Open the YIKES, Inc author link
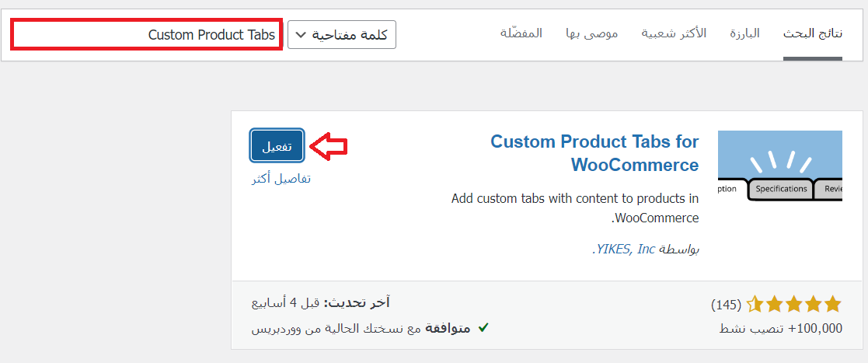Viewport: 868px width, 363px height. [625, 249]
